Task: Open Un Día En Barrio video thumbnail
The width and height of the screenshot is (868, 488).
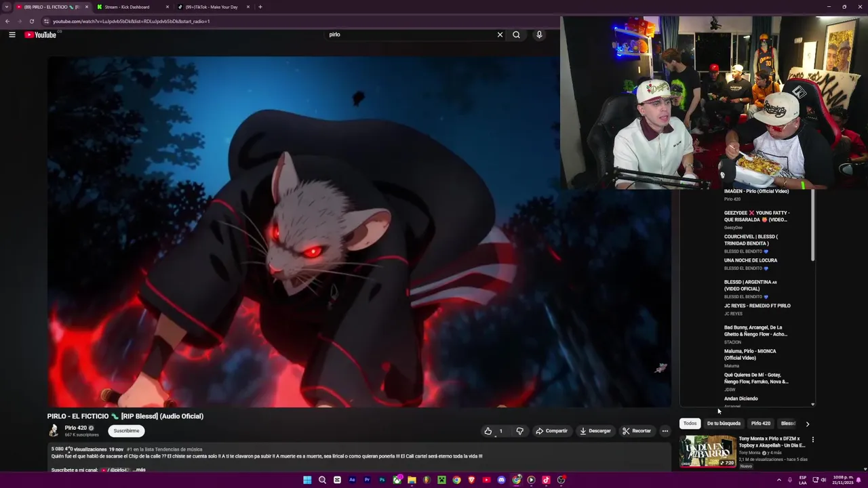Action: coord(708,451)
